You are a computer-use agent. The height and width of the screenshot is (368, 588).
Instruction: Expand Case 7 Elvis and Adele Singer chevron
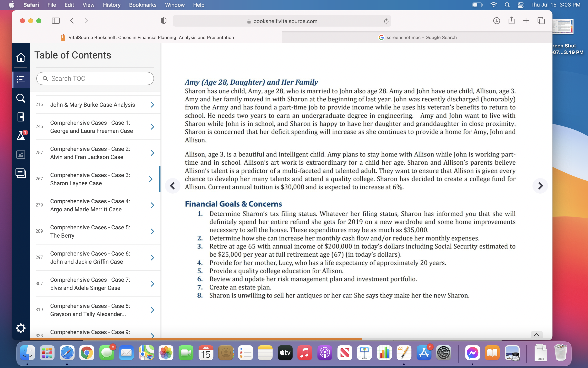[152, 284]
